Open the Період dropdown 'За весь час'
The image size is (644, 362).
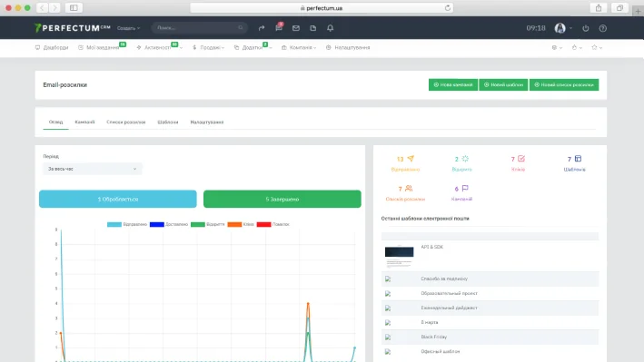[x=93, y=169]
